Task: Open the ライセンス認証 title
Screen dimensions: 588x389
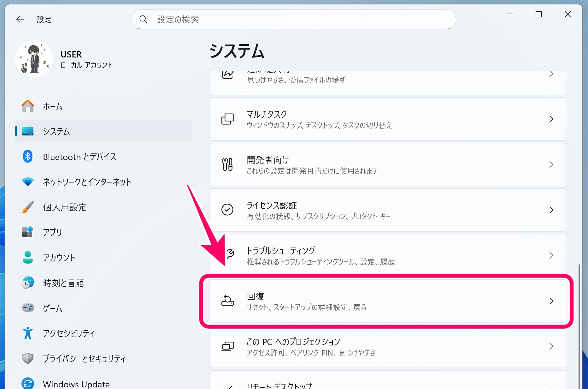Action: point(272,205)
